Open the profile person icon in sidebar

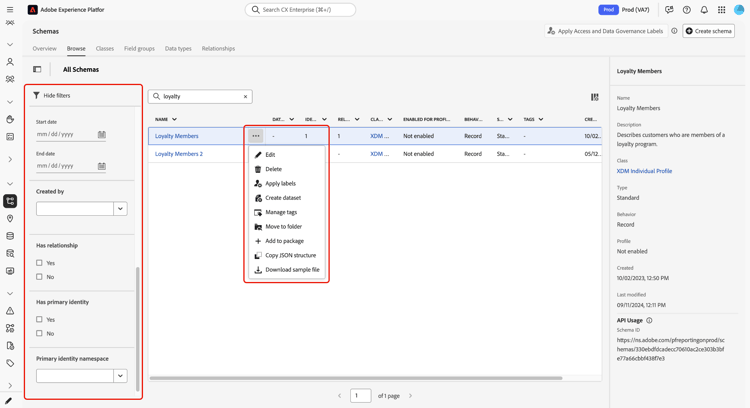[10, 62]
